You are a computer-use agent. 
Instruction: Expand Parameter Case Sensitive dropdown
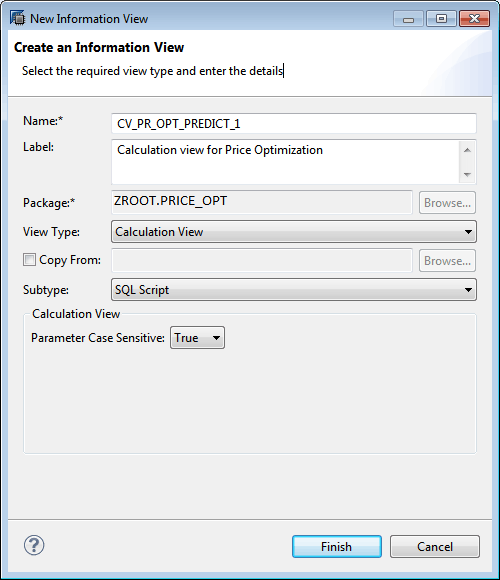click(197, 337)
